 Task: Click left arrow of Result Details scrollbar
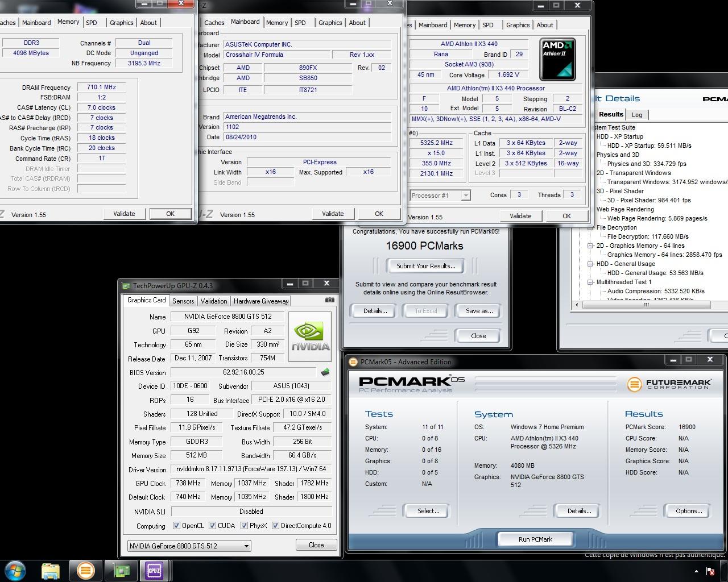577,305
